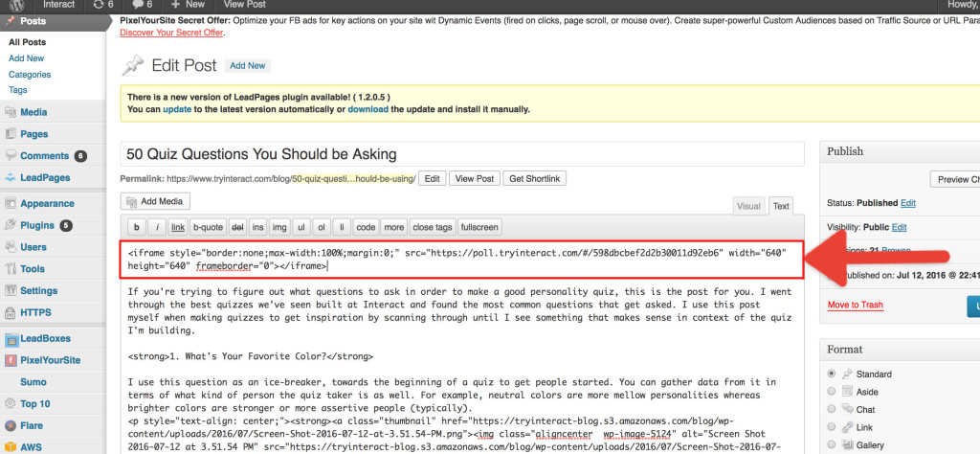Open the Settings icon in sidebar
The height and width of the screenshot is (454, 980).
[x=11, y=291]
